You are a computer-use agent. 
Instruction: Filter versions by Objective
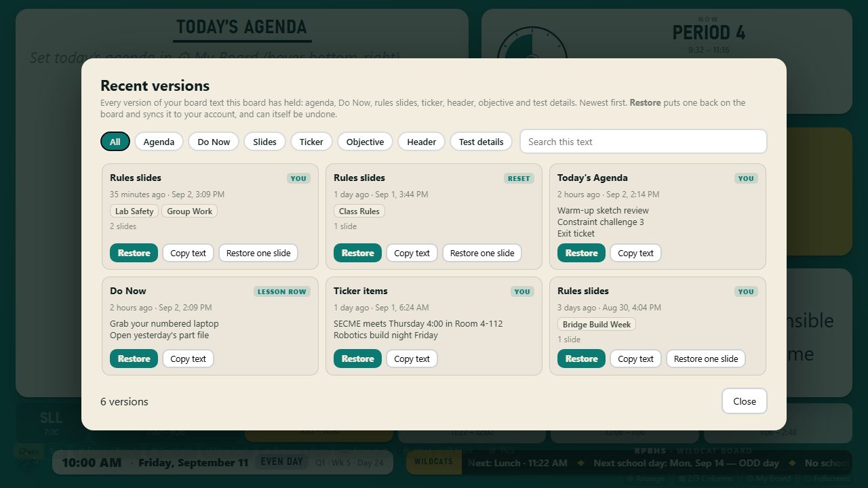coord(365,142)
